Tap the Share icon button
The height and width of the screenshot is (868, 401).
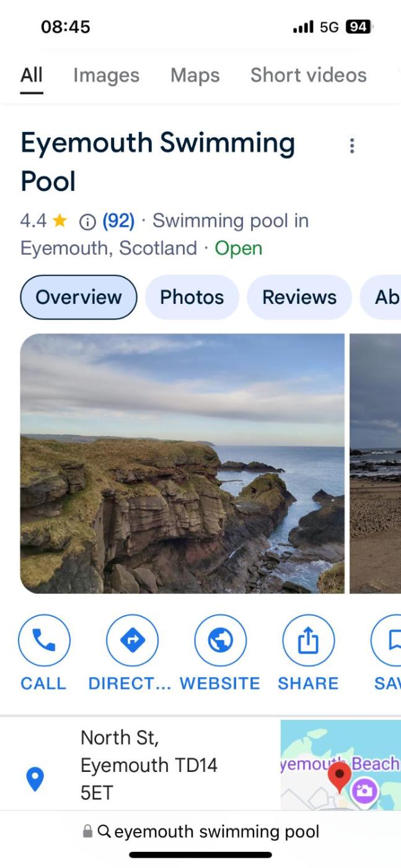pos(308,640)
